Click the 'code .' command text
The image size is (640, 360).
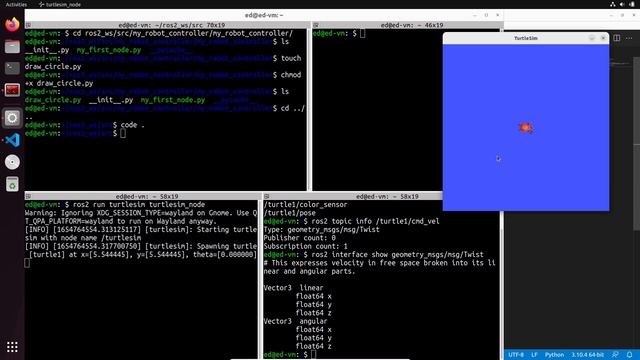(x=133, y=125)
